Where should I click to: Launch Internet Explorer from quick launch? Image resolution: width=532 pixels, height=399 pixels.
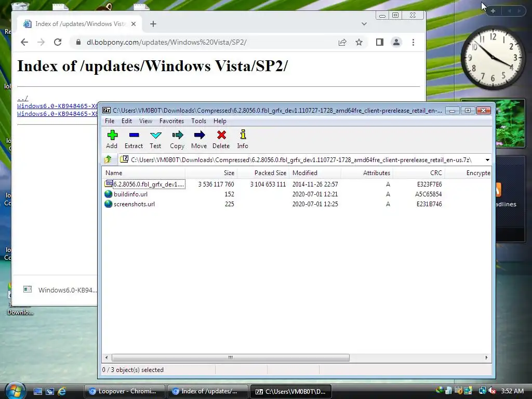[x=62, y=391]
